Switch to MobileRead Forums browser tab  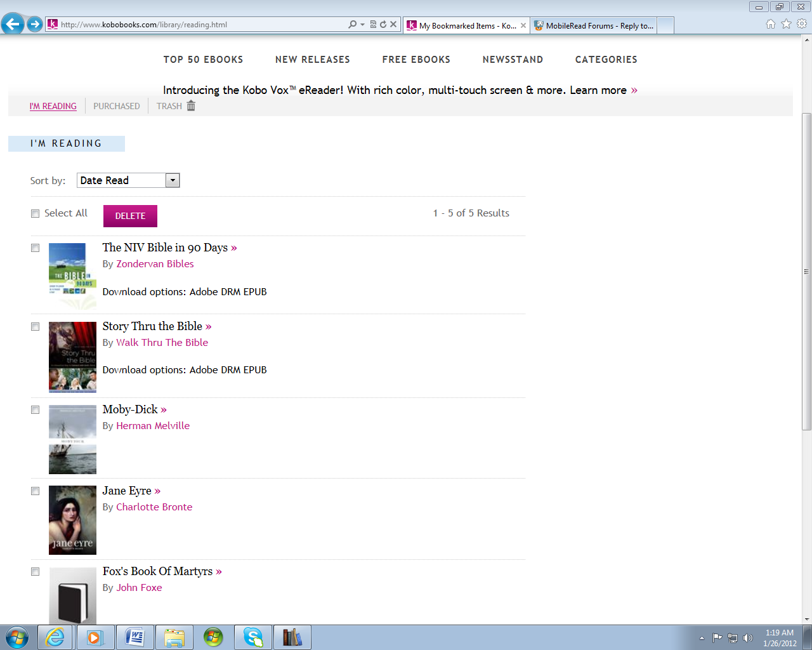click(594, 25)
